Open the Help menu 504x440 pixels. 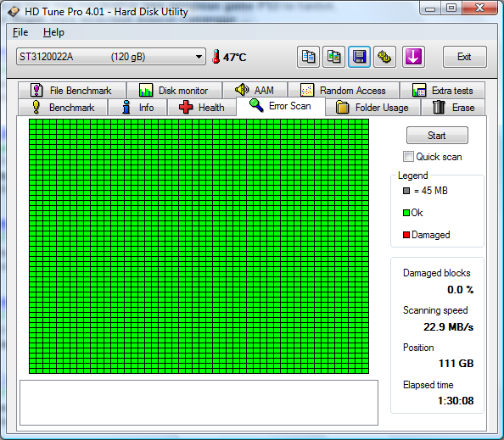[x=53, y=32]
